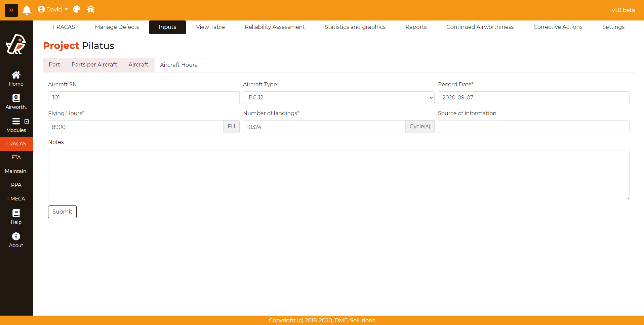
Task: Switch to Parts per Aircraft tab
Action: tap(94, 65)
